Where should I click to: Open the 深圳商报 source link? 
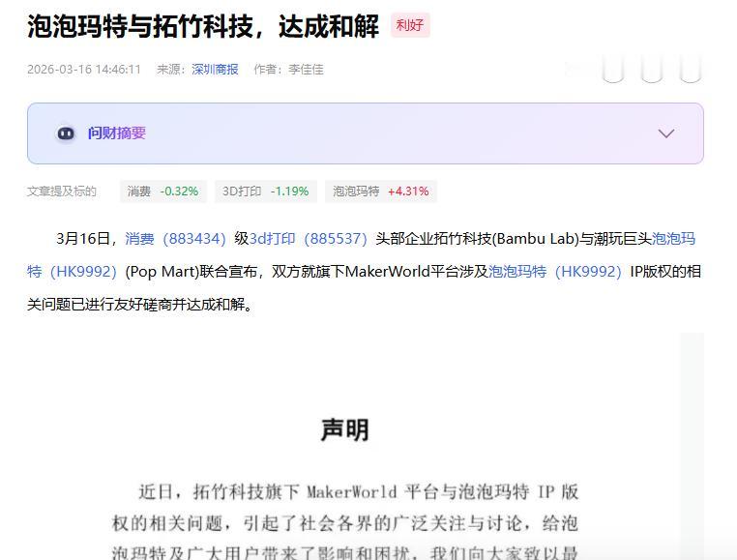(x=215, y=70)
